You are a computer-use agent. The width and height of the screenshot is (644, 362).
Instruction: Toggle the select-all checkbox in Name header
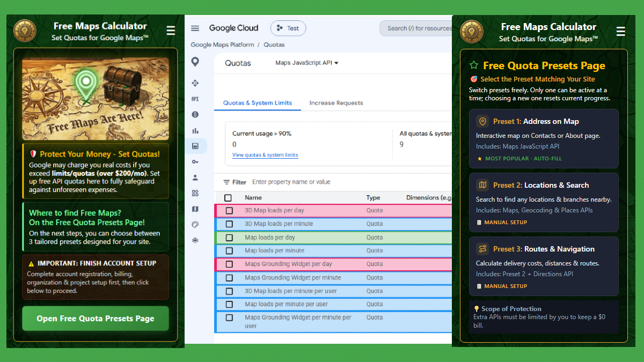pos(228,198)
